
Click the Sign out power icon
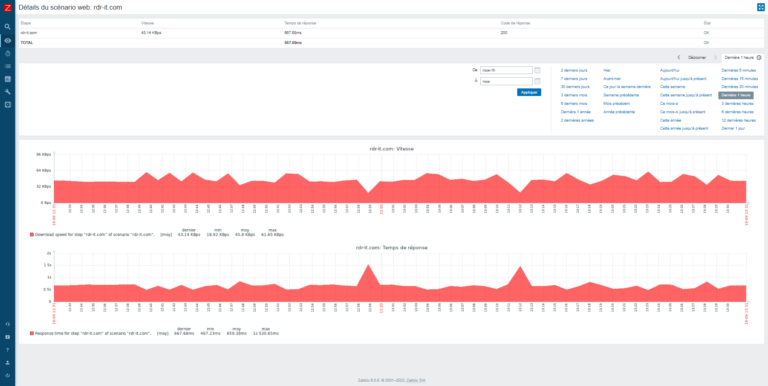tap(7, 375)
